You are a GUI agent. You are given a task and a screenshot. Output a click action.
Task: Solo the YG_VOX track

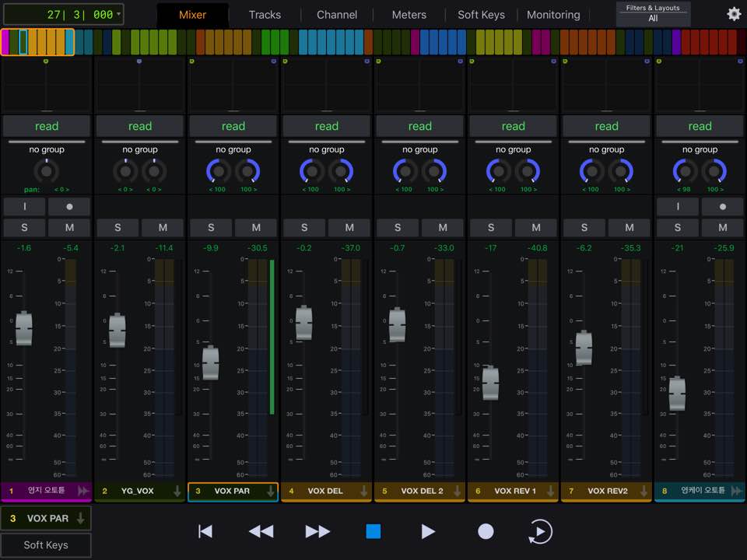[x=117, y=228]
